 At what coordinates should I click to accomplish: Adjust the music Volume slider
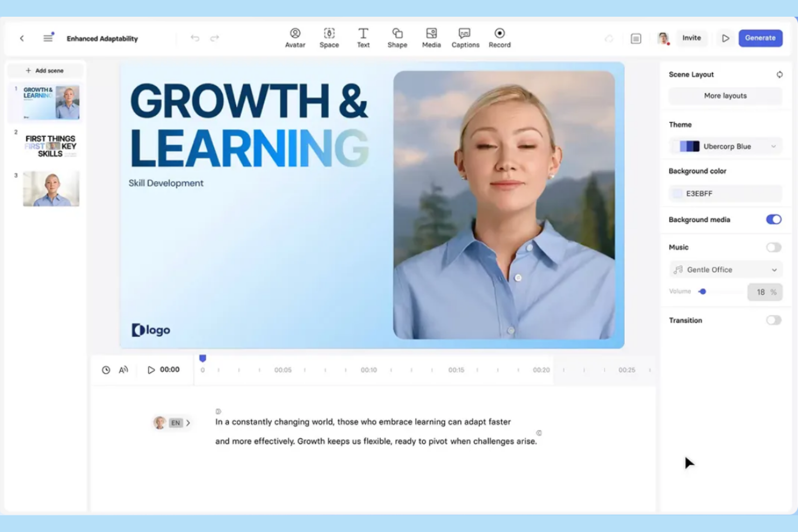[x=703, y=291]
